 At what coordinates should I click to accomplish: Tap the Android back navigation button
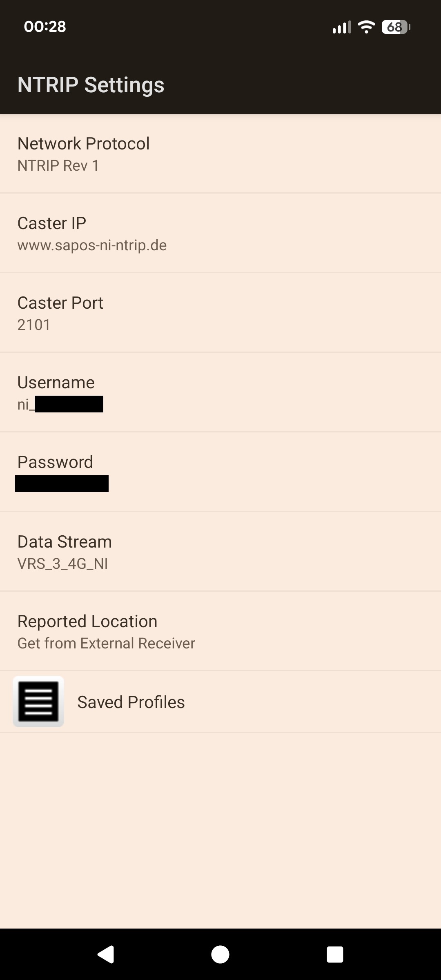pos(106,954)
